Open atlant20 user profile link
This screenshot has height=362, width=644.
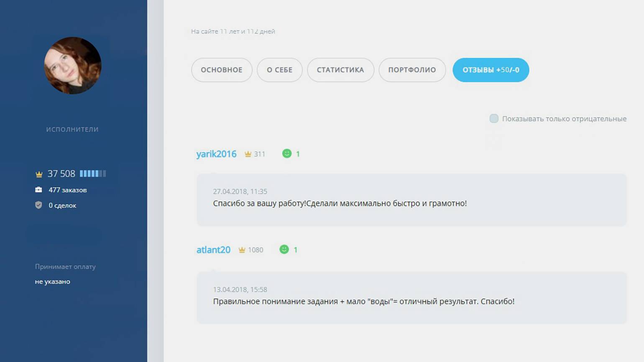click(x=213, y=250)
